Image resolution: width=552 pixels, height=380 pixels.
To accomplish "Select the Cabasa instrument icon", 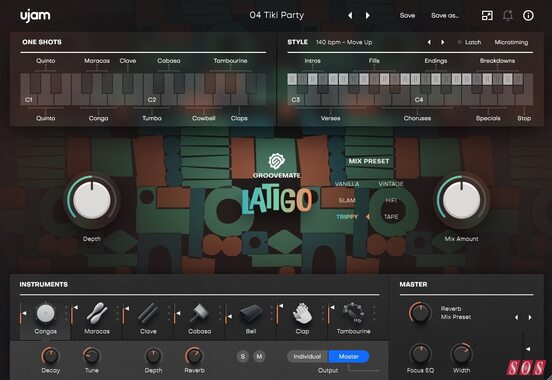I will [x=199, y=313].
